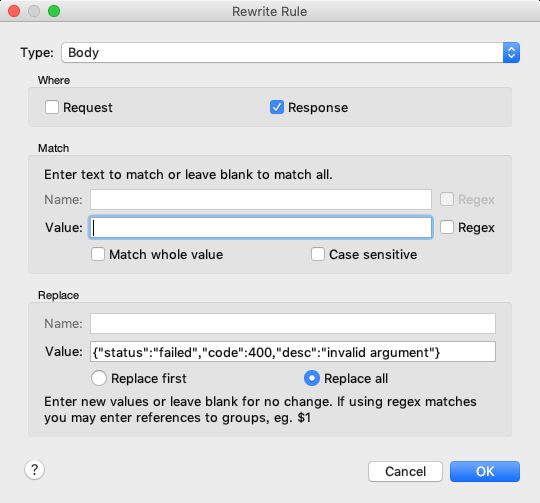
Task: Confirm the rule with OK button
Action: coord(485,471)
